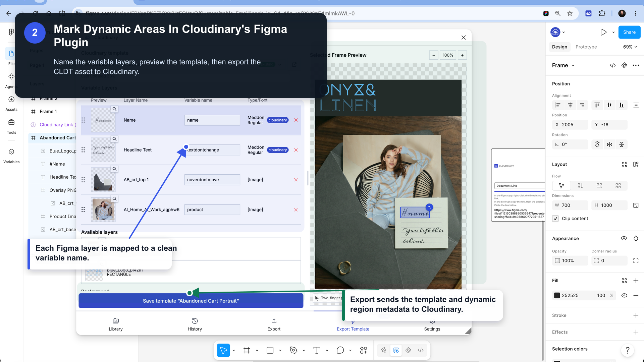Toggle Appearance visibility eye icon
The width and height of the screenshot is (644, 362).
pyautogui.click(x=624, y=238)
